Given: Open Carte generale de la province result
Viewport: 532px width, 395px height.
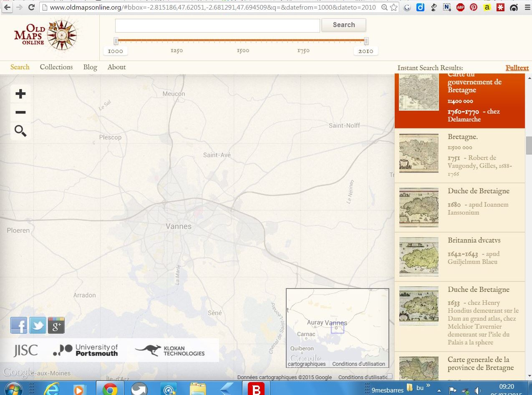Looking at the screenshot, I should [460, 367].
